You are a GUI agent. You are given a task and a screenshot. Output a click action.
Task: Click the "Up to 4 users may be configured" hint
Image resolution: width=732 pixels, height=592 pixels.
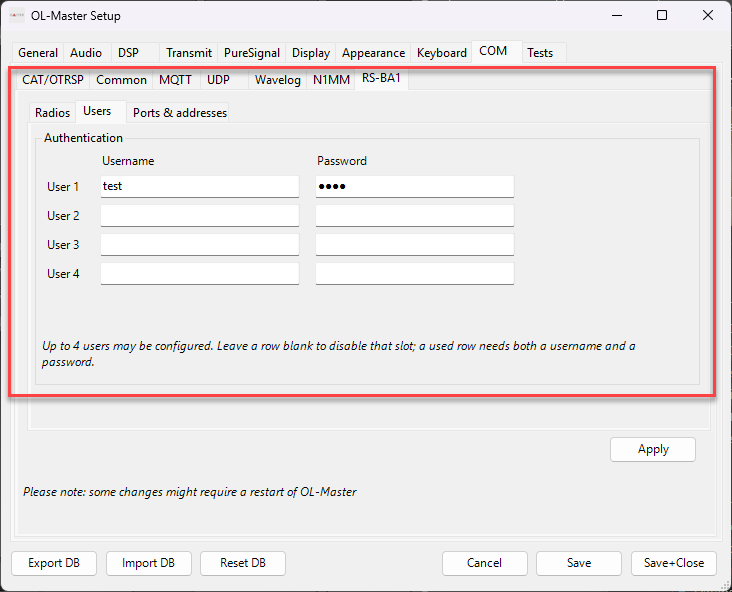pos(338,353)
